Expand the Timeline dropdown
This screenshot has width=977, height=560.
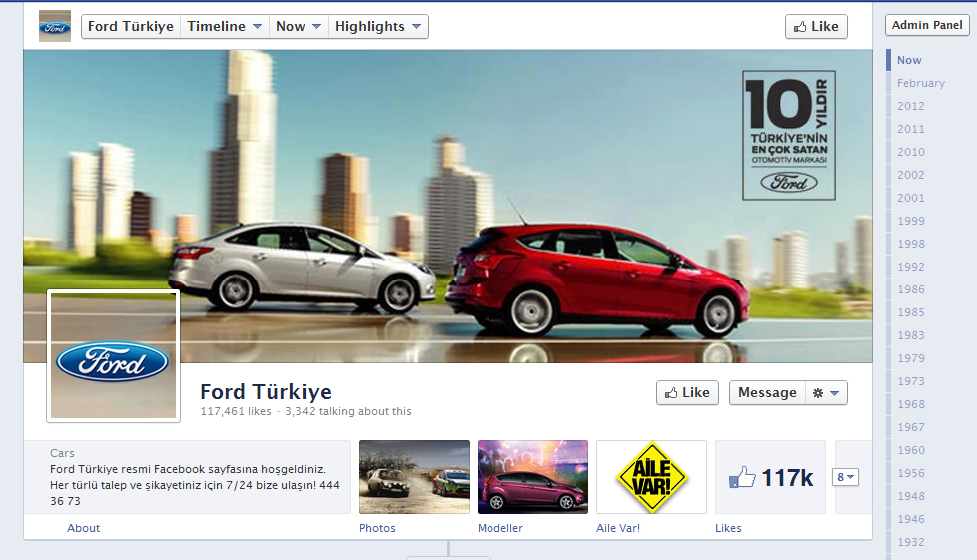click(225, 27)
